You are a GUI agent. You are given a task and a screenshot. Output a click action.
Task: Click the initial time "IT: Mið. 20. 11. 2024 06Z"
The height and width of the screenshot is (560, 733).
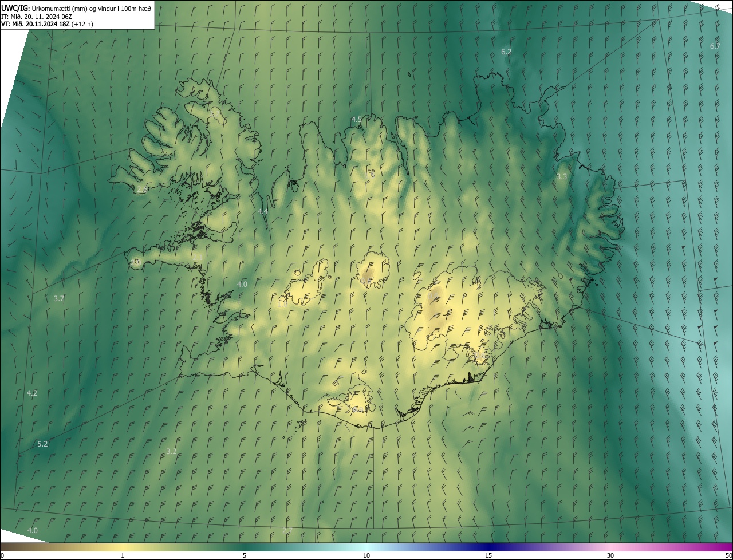click(37, 16)
